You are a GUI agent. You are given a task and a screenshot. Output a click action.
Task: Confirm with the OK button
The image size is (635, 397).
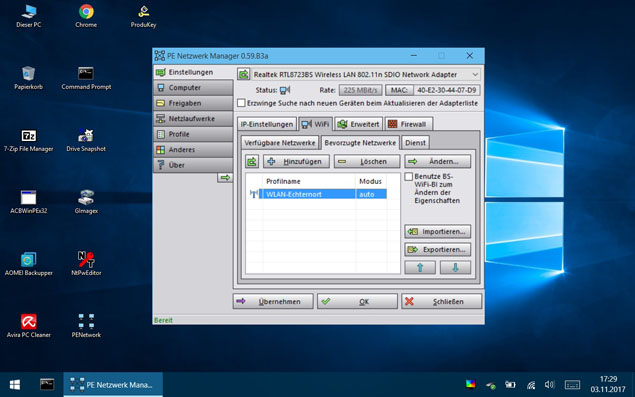click(x=357, y=301)
